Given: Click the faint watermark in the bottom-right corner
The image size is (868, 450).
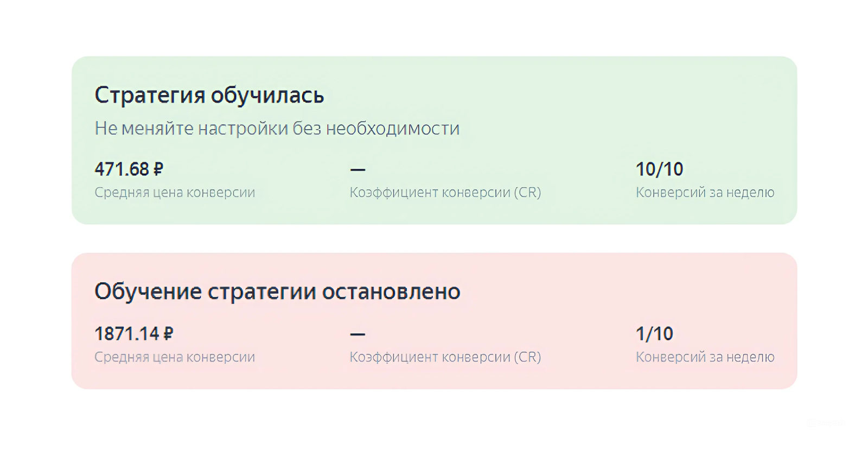Looking at the screenshot, I should [825, 423].
